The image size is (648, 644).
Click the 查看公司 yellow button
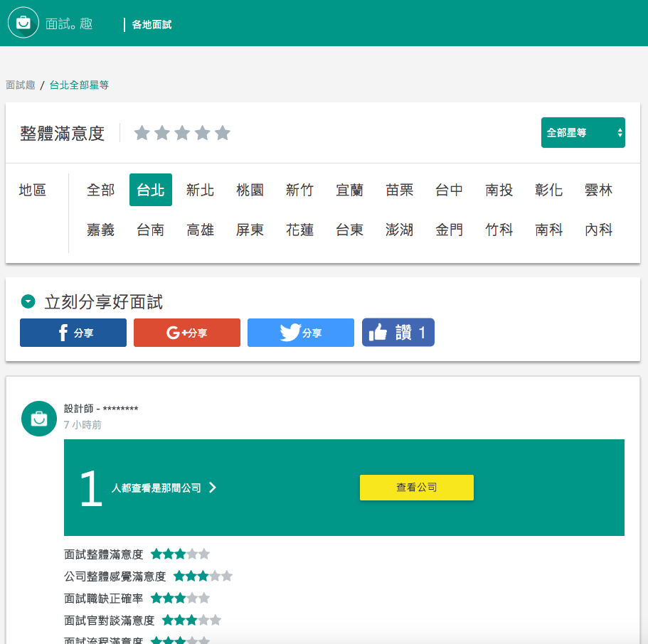click(x=417, y=488)
